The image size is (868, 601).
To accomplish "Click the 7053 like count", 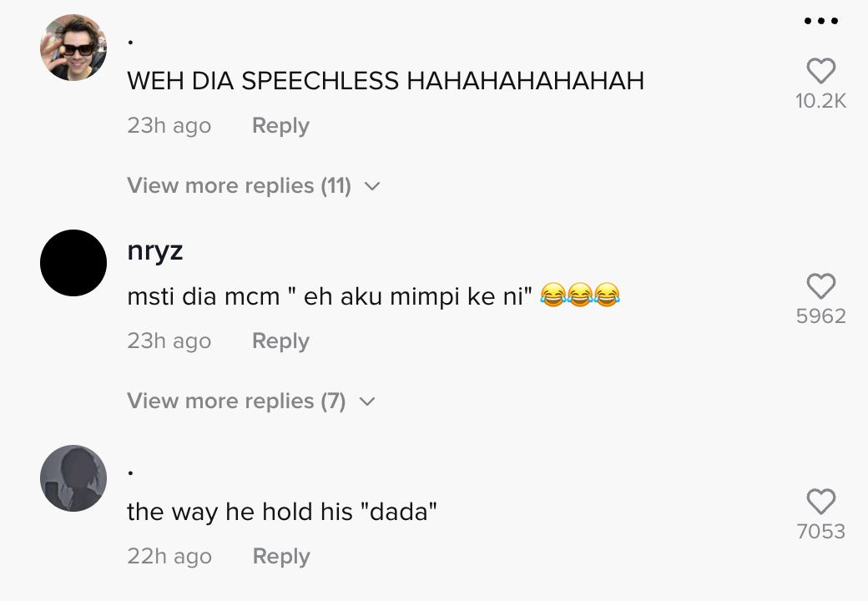I will click(x=821, y=532).
